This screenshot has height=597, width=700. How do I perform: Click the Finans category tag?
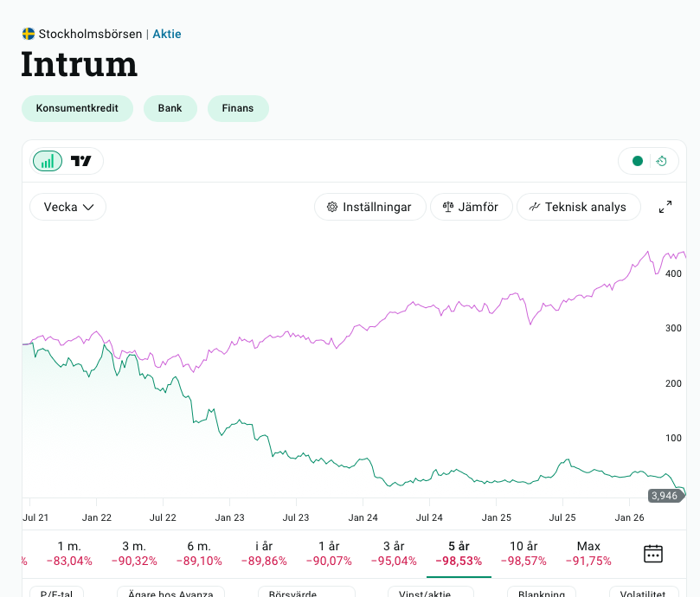point(238,108)
